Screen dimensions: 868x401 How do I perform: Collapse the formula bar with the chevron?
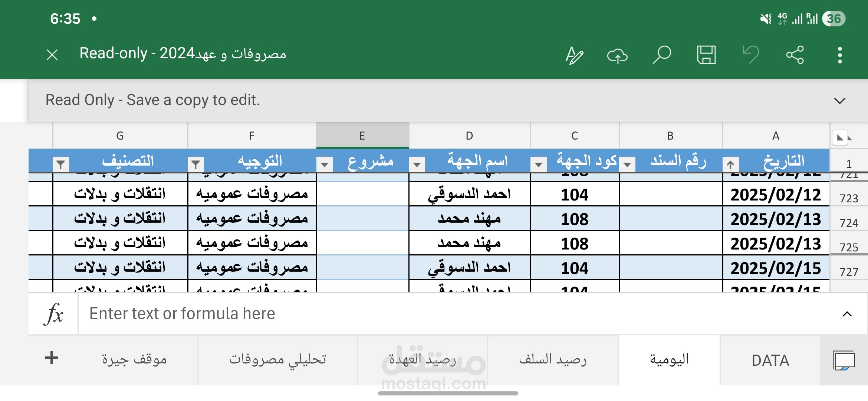(x=847, y=314)
